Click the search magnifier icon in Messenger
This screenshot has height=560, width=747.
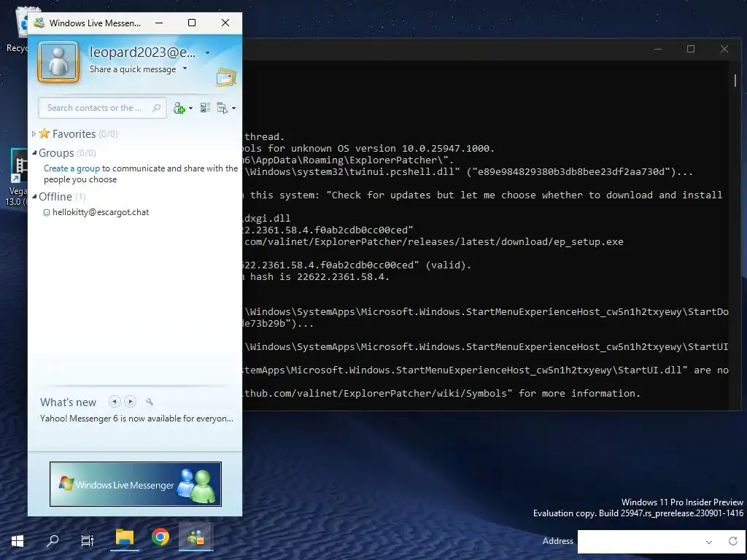coord(157,108)
